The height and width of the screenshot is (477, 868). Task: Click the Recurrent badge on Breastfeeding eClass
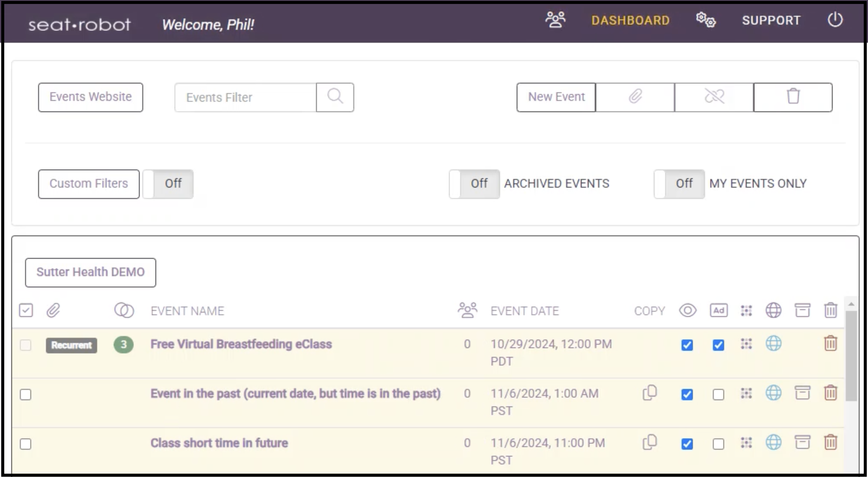(x=72, y=345)
